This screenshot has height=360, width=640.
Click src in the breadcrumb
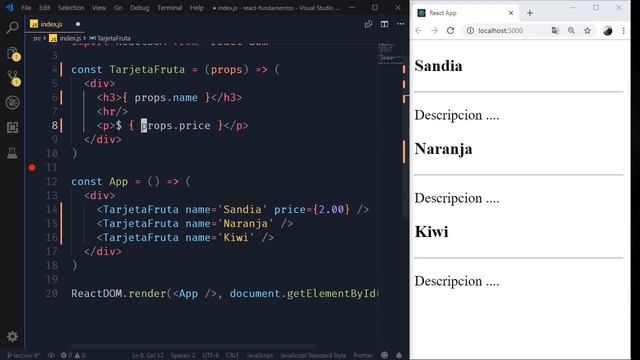point(37,38)
